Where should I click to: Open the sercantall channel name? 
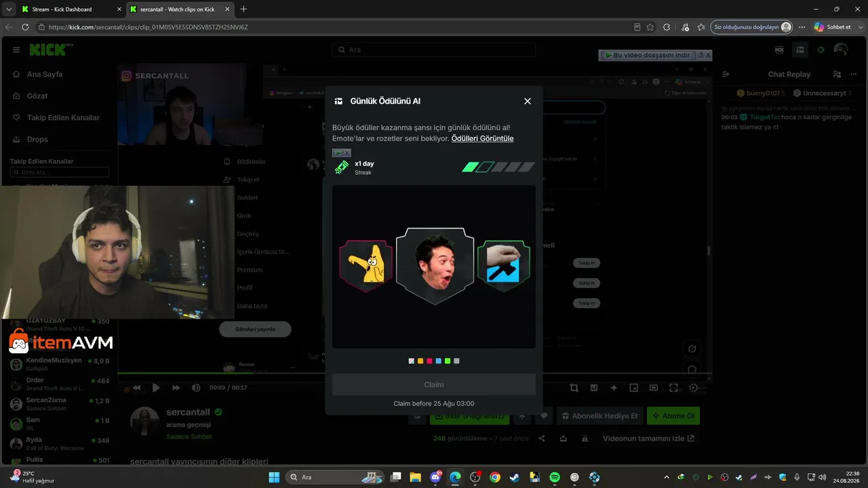(189, 412)
